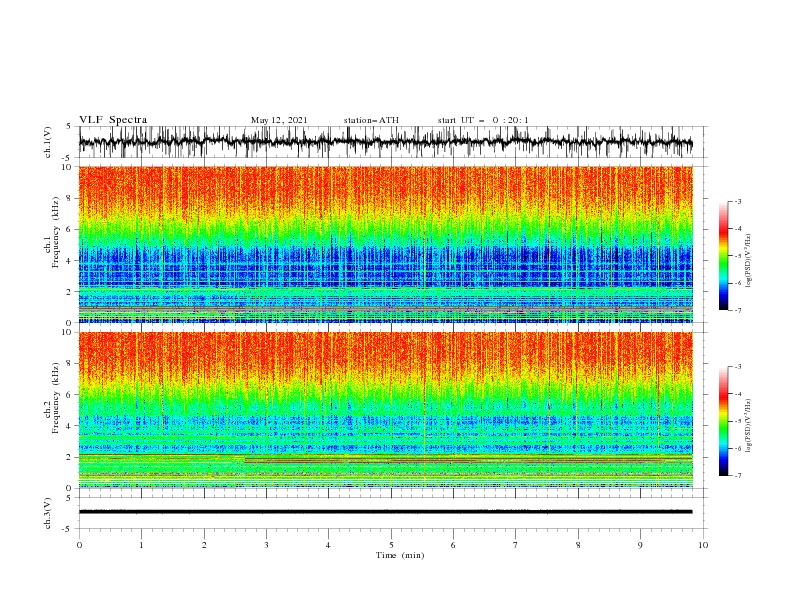Click time axis tick label "4"
792x612 pixels.
pos(328,545)
